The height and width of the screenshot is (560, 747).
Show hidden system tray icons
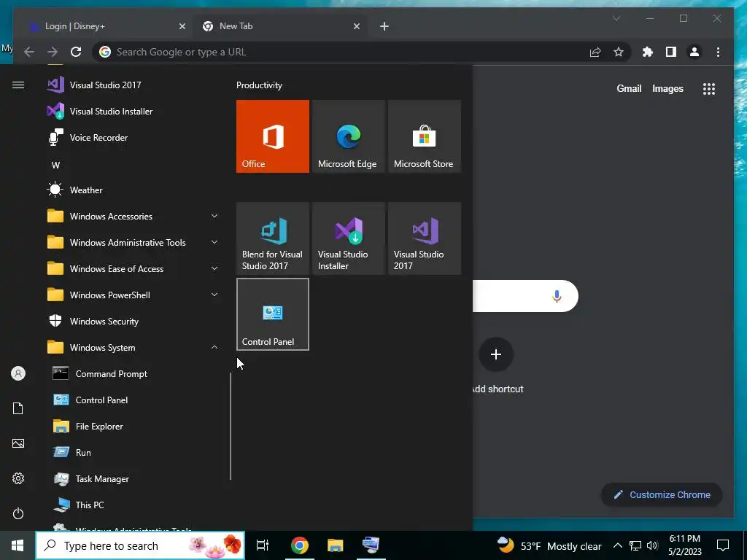[617, 545]
